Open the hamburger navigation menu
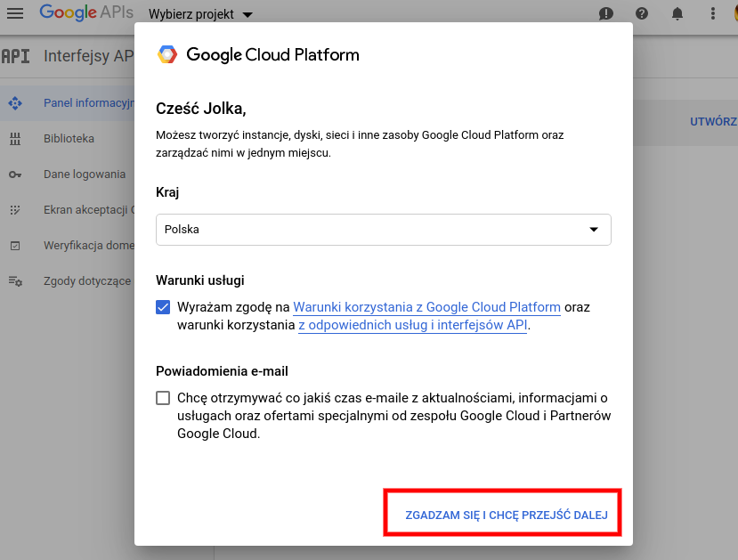The width and height of the screenshot is (738, 560). (15, 13)
